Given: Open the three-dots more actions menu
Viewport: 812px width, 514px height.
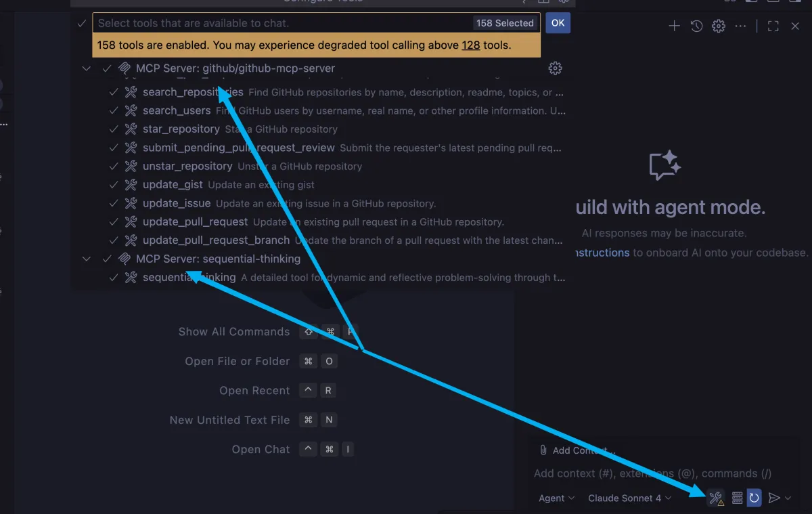Looking at the screenshot, I should coord(741,26).
